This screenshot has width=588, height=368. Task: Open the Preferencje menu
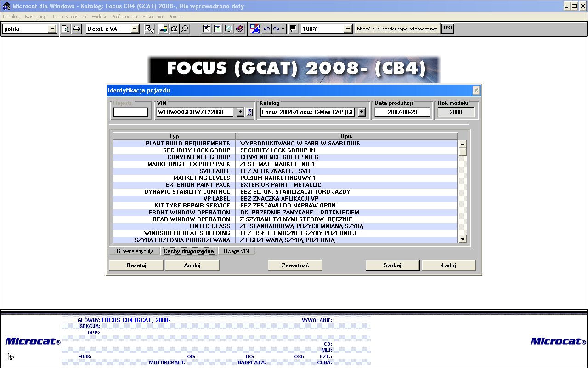click(x=124, y=17)
